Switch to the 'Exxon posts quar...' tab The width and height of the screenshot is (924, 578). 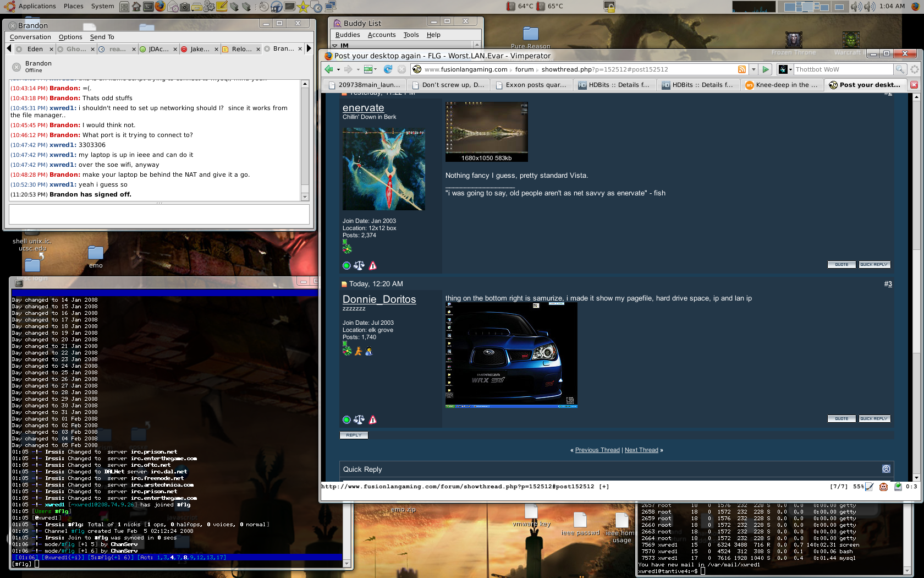pyautogui.click(x=532, y=85)
